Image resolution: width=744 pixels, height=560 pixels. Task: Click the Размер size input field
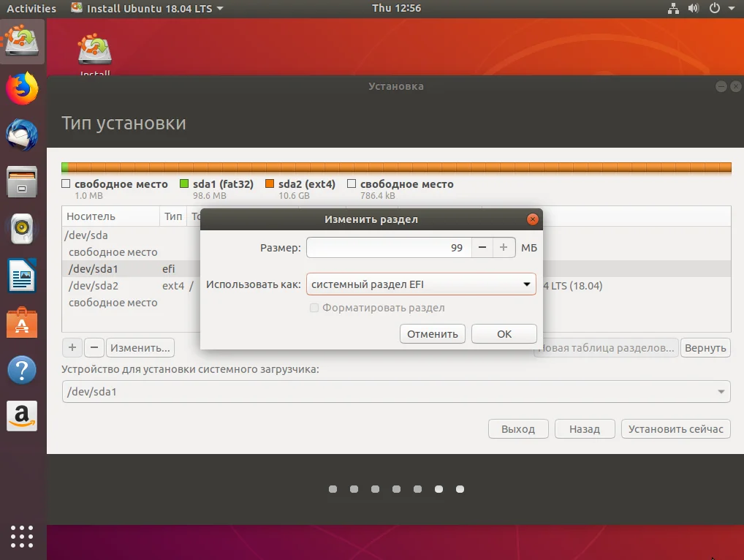pos(389,248)
